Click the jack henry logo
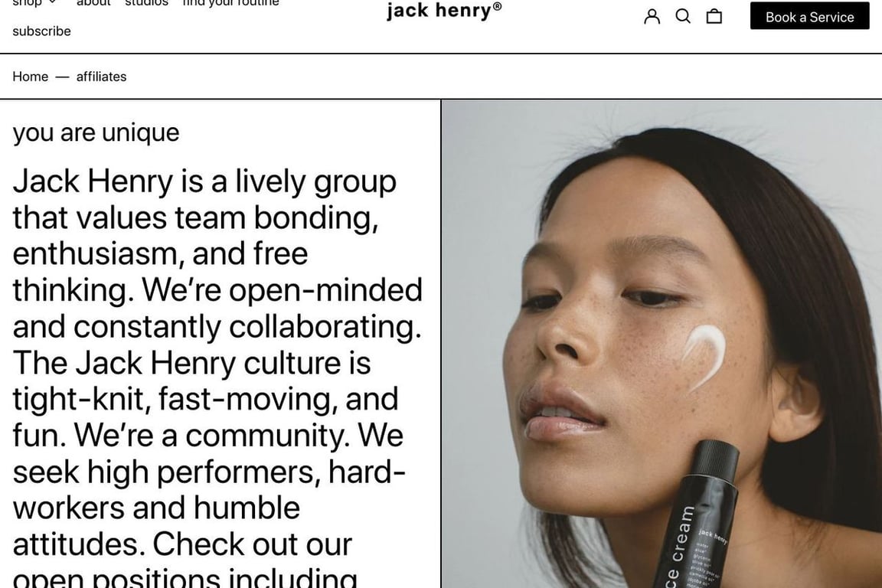Image resolution: width=882 pixels, height=588 pixels. coord(444,11)
